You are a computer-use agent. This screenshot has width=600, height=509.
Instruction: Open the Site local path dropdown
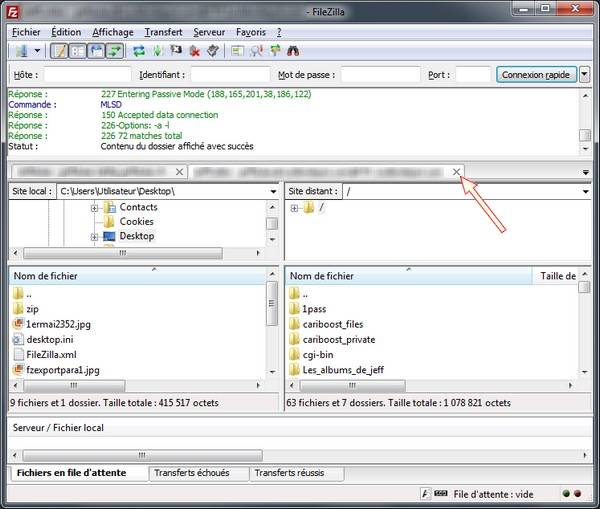[273, 191]
